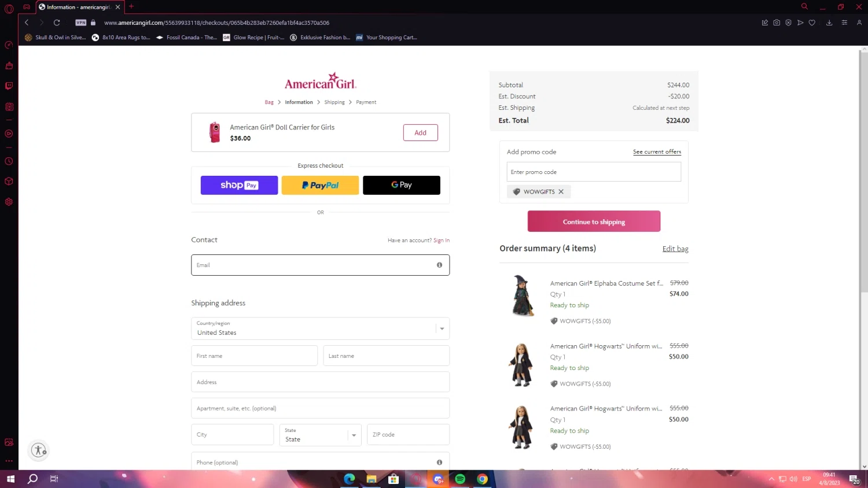This screenshot has height=488, width=868.
Task: Open the Extensions cube sidebar icon
Action: [x=9, y=182]
